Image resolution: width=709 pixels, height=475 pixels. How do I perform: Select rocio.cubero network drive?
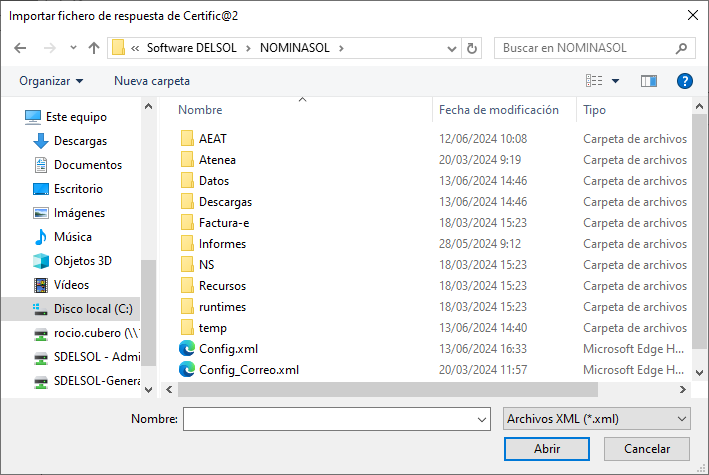tap(96, 332)
